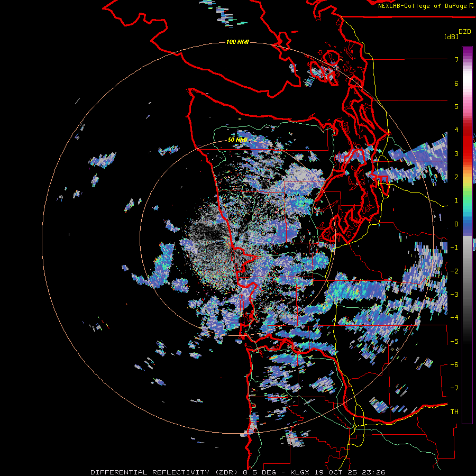Click the KLGX radar site identifier
Viewport: 476px width, 476px height.
300,472
